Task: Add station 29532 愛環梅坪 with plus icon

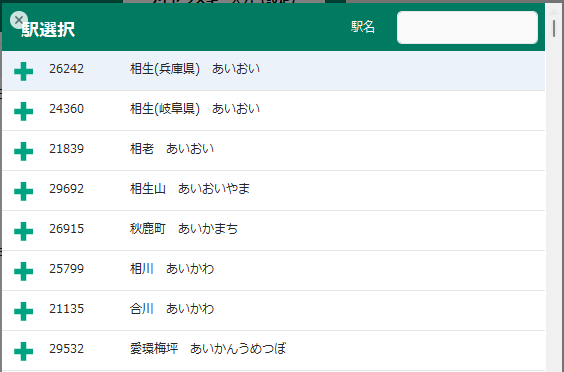Action: pyautogui.click(x=24, y=351)
